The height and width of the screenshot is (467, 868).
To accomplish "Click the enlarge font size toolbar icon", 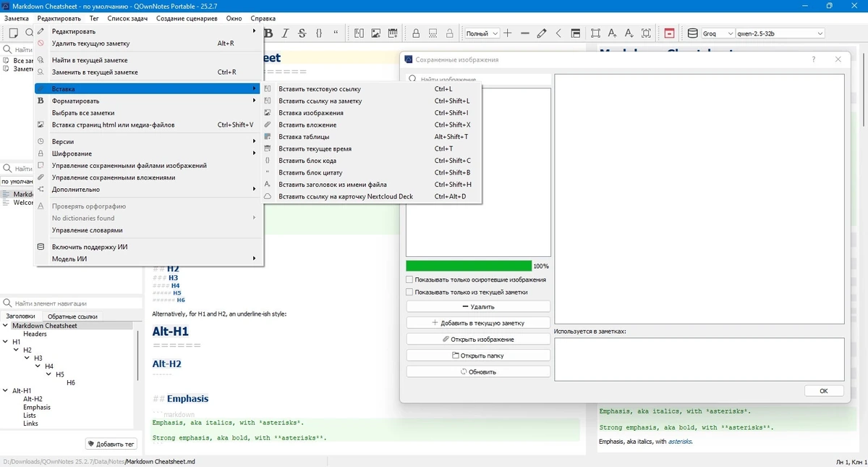I will [x=613, y=33].
